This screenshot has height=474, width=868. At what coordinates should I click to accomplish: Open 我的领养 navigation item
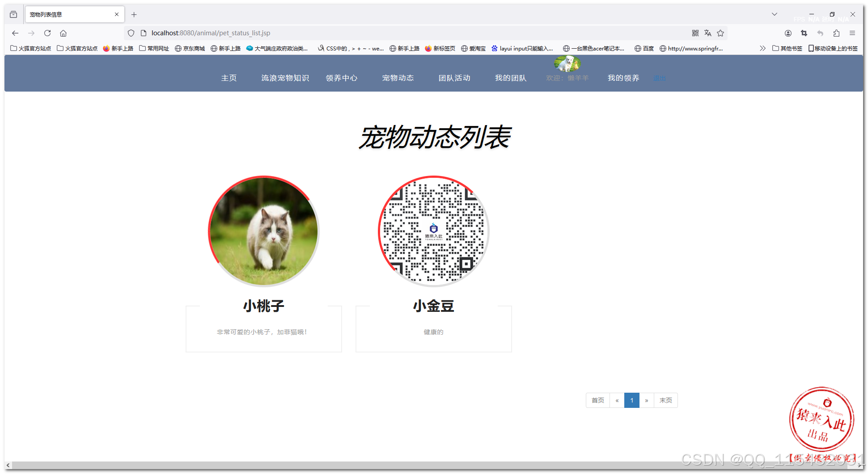pyautogui.click(x=623, y=78)
